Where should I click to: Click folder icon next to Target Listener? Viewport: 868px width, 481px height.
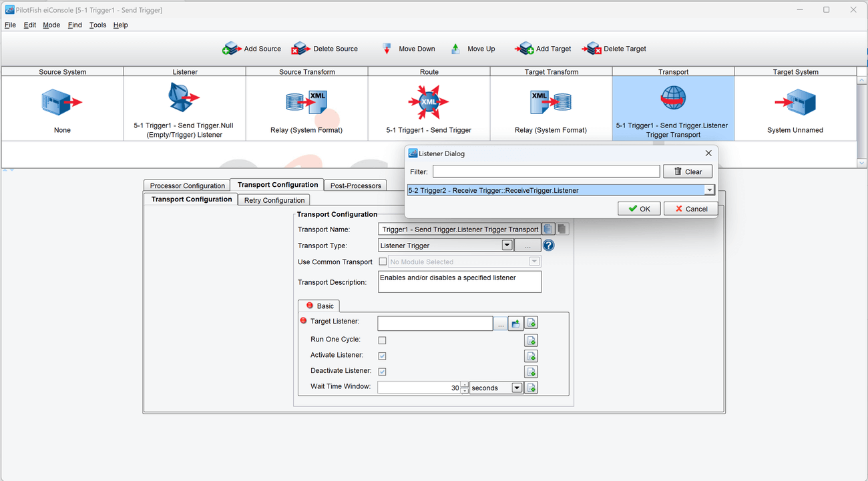tap(515, 324)
